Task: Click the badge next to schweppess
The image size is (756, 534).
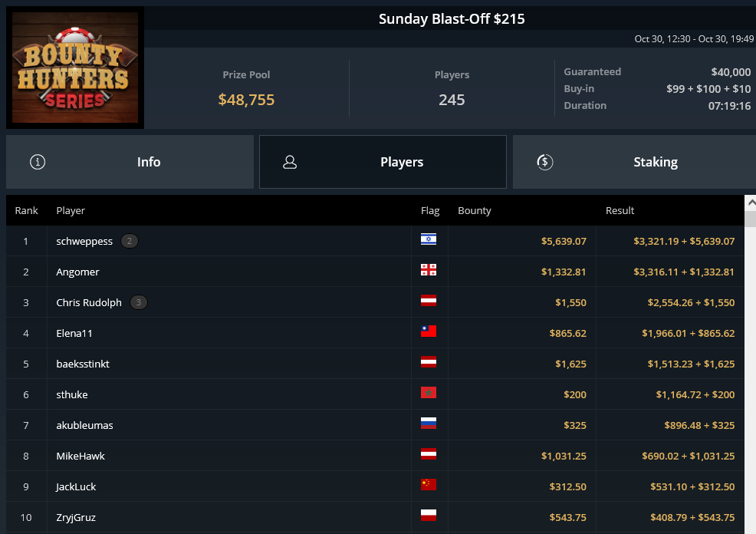Action: pyautogui.click(x=130, y=241)
